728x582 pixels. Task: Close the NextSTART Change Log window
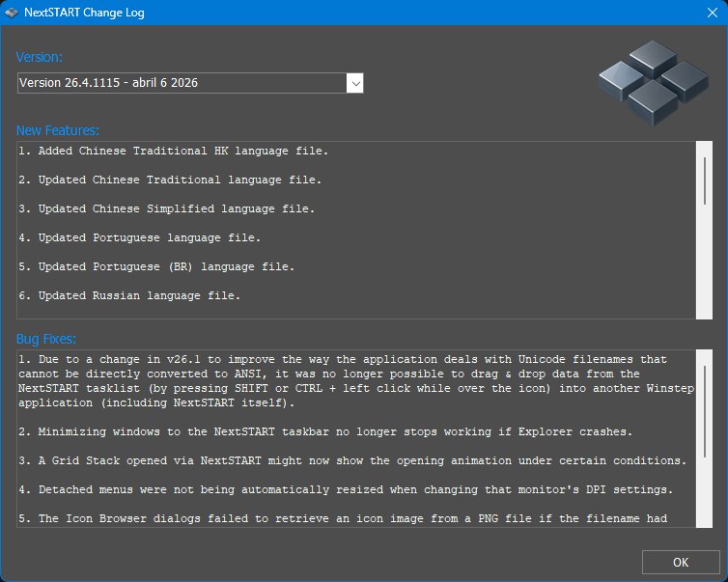click(x=713, y=13)
